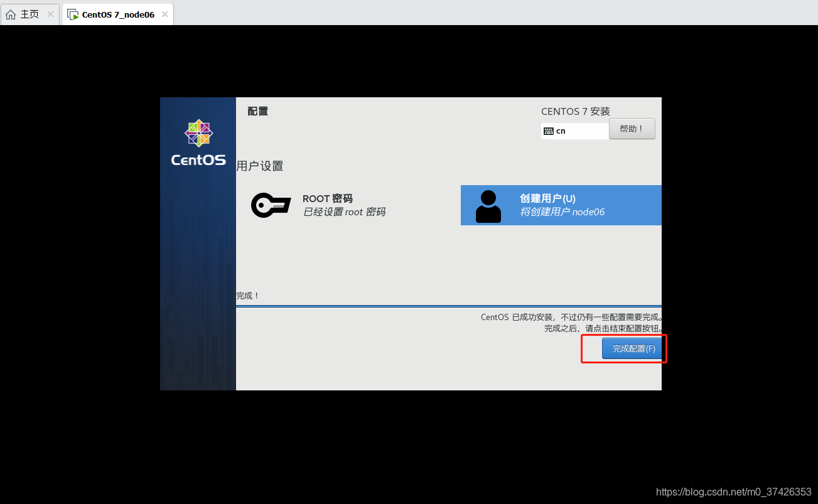Select the keyboard layout icon beside cn

tap(549, 131)
